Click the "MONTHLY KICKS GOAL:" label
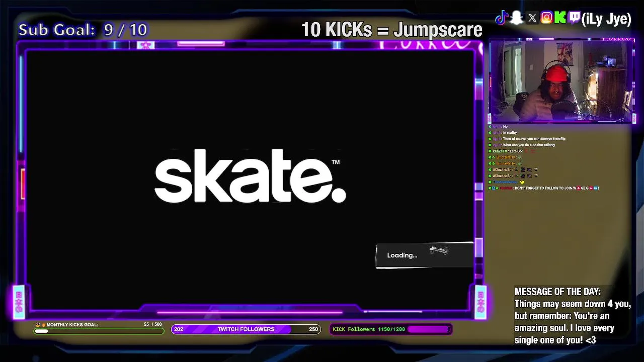Image resolution: width=644 pixels, height=362 pixels. pyautogui.click(x=72, y=325)
